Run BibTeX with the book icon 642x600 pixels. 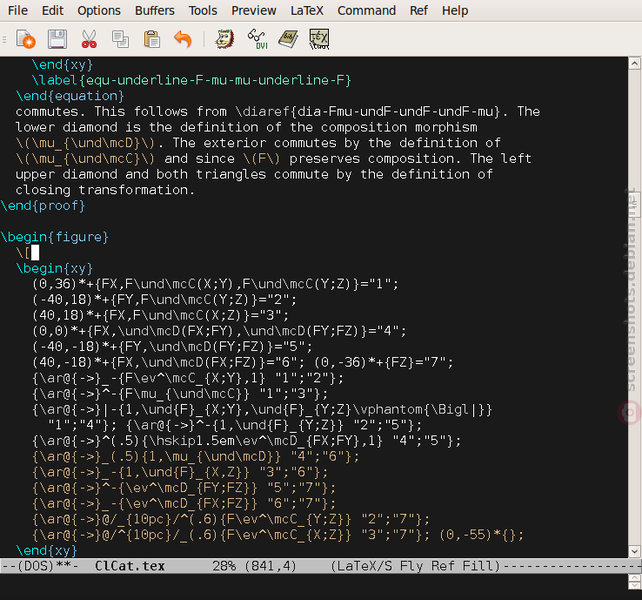(288, 39)
